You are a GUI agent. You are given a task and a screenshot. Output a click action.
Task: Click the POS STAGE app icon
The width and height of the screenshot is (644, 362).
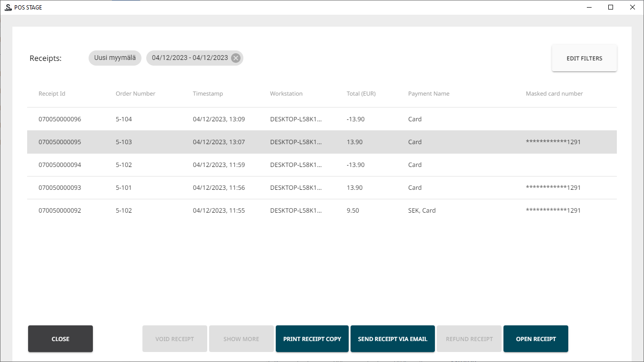tap(8, 7)
